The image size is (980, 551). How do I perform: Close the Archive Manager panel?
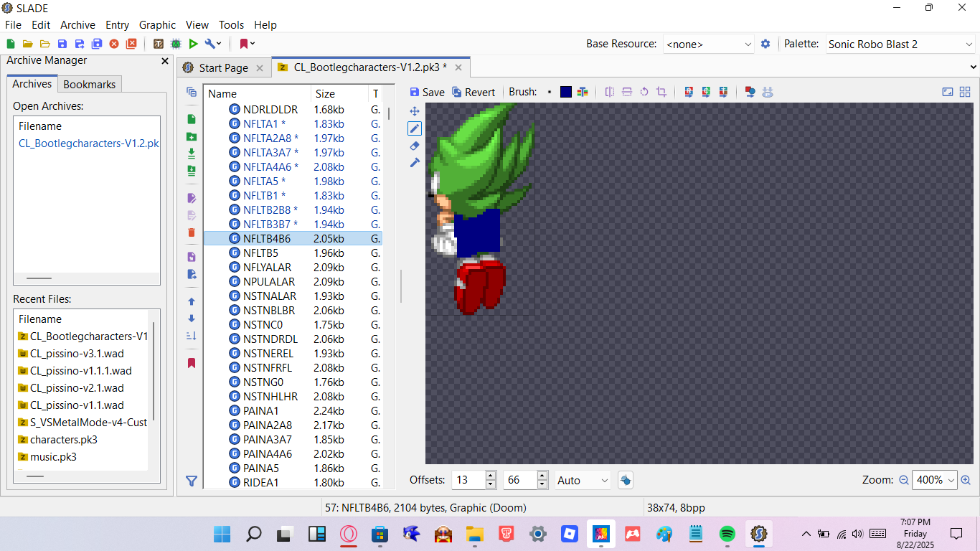coord(165,61)
